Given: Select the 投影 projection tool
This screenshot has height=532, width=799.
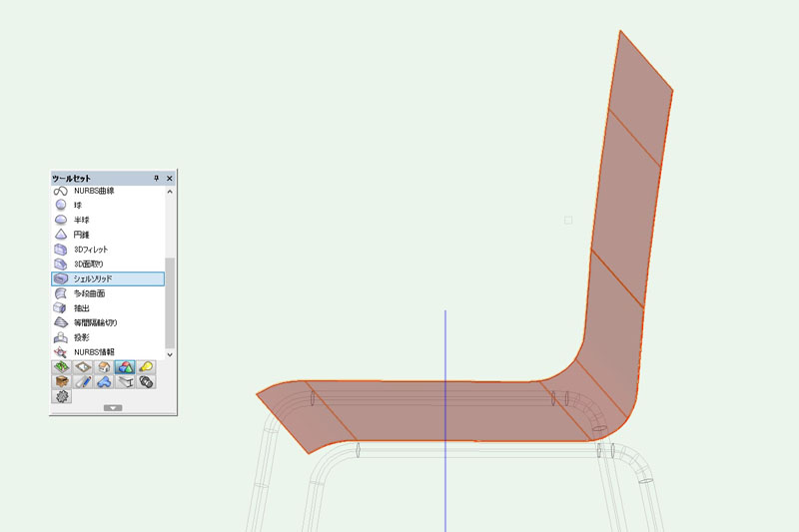Looking at the screenshot, I should pyautogui.click(x=108, y=337).
